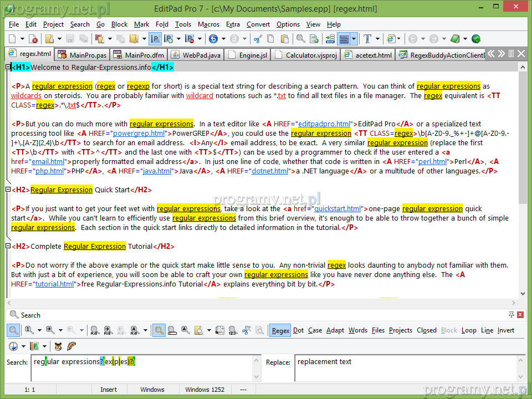Switch to the WebPad.java tab
The height and width of the screenshot is (399, 532).
[196, 55]
